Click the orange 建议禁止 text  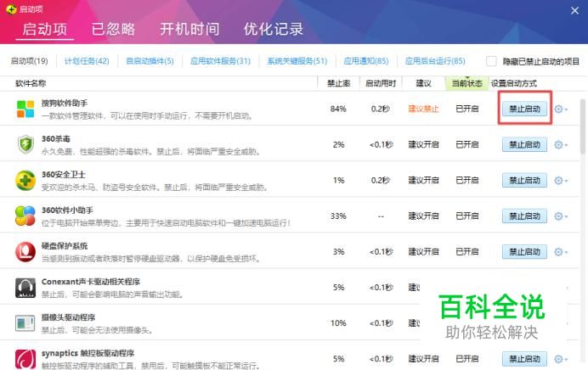[423, 109]
